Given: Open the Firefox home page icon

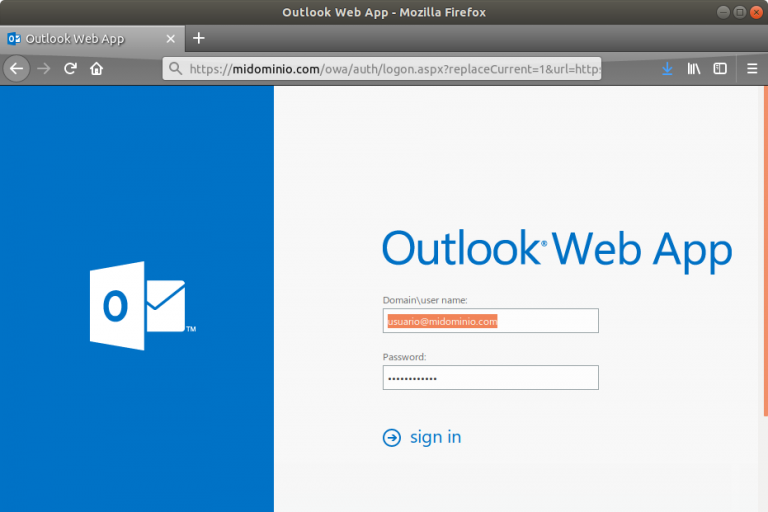Looking at the screenshot, I should (x=96, y=69).
